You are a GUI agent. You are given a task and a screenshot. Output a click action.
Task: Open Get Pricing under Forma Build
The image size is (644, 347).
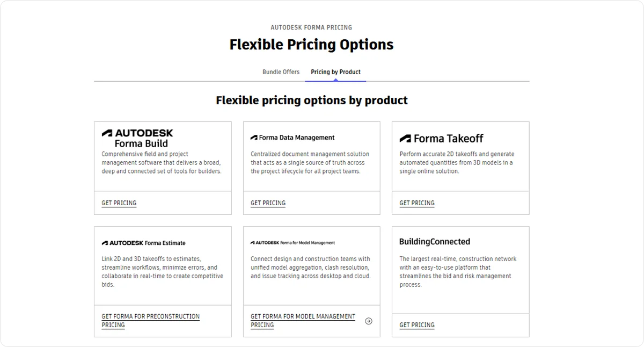[119, 203]
